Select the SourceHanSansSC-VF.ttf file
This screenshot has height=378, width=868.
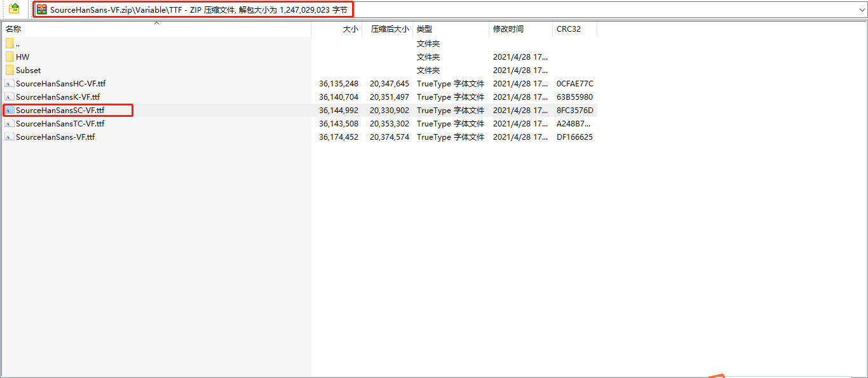point(62,110)
